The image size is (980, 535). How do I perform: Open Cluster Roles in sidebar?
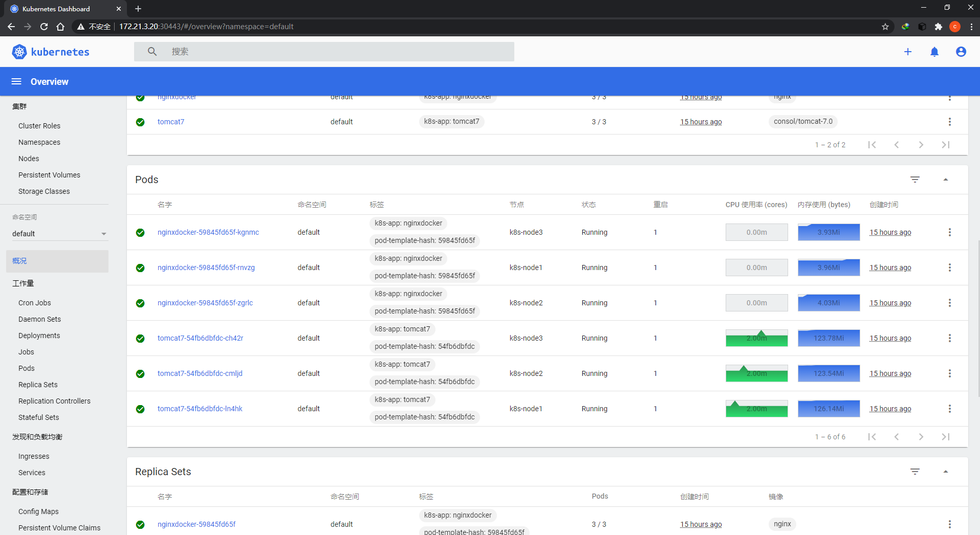39,126
